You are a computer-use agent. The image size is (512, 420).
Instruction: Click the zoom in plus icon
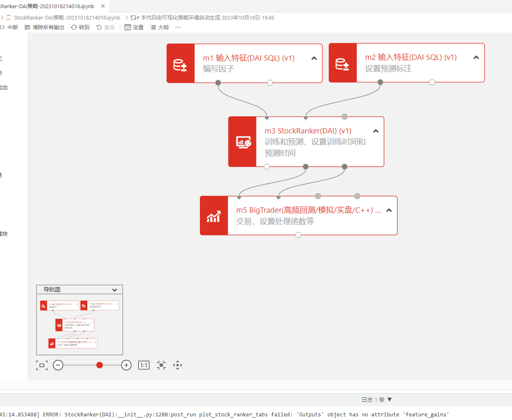point(126,365)
